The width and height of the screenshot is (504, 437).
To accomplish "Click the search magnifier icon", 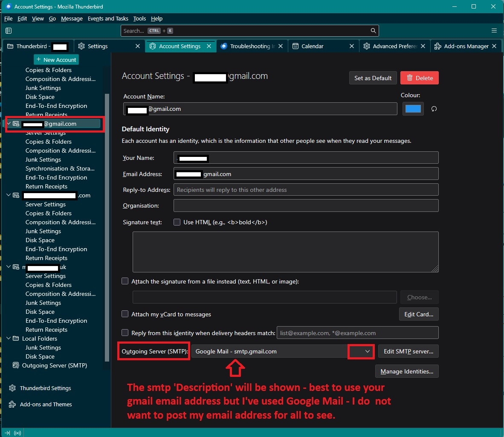I will coord(373,31).
